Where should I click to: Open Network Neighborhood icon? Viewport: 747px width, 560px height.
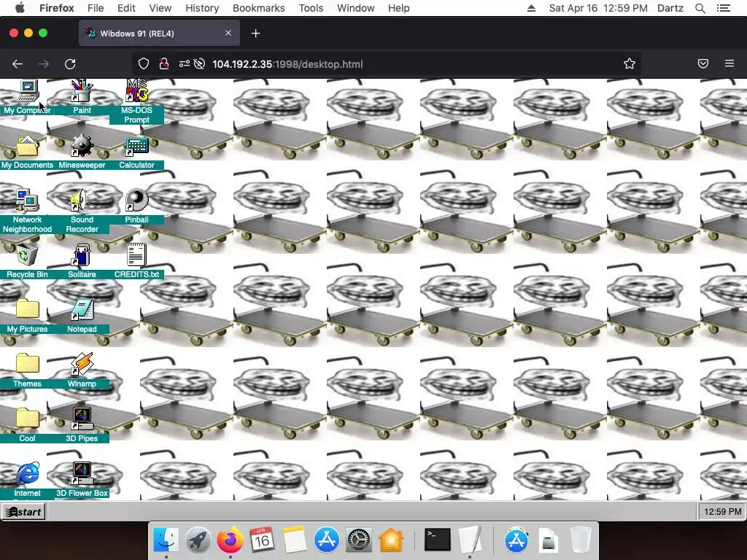pos(27,201)
